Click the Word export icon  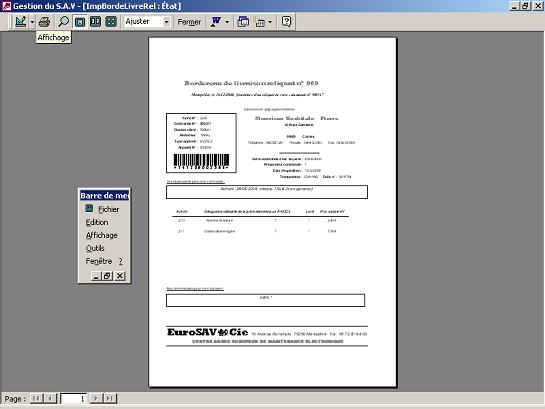pyautogui.click(x=215, y=22)
